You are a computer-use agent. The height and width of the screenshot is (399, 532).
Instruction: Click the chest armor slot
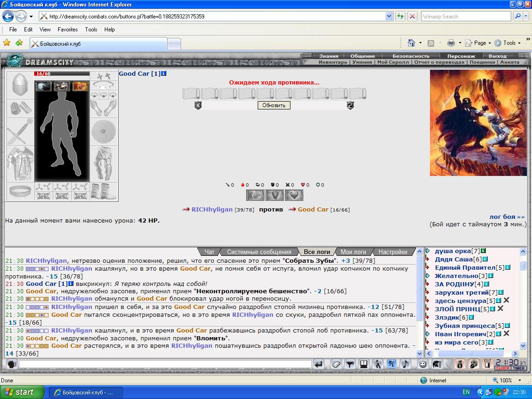tap(20, 163)
